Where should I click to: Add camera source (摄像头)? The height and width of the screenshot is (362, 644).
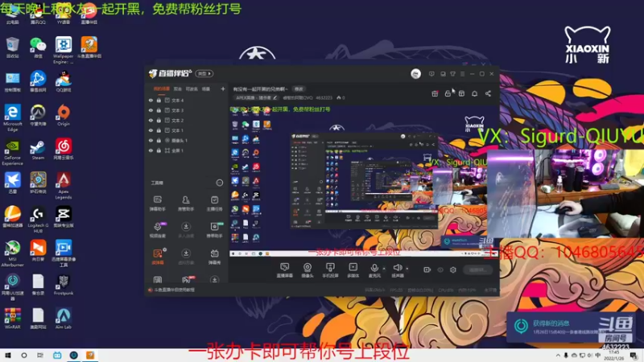[308, 270]
